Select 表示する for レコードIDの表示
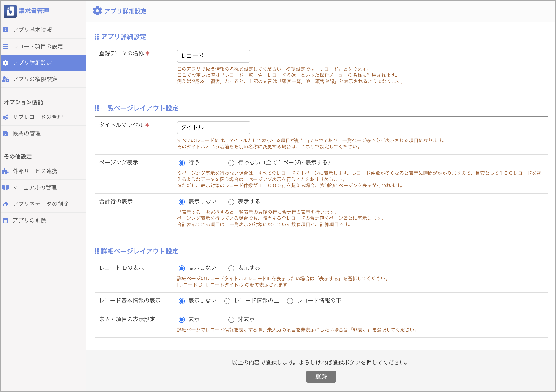556x392 pixels. coord(231,268)
